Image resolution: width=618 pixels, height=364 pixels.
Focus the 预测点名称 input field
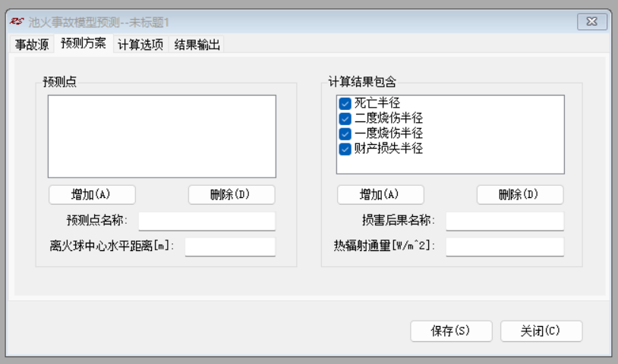[207, 221]
